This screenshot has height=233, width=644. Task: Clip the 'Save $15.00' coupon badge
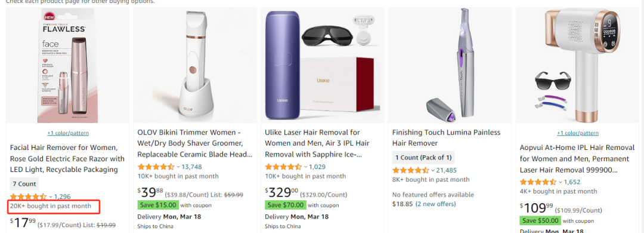(x=158, y=205)
